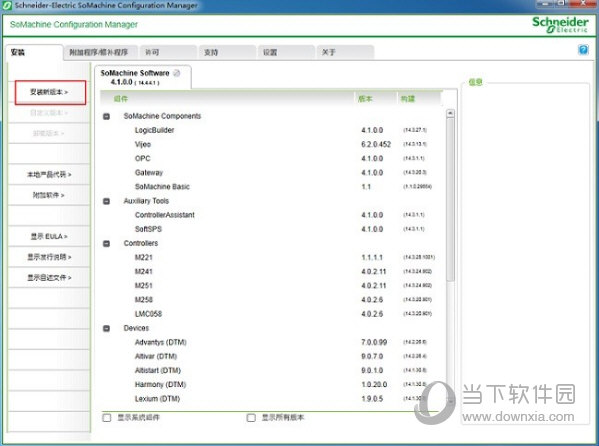
Task: Select the SoMachine Software 4.1.0.0 tab
Action: click(143, 77)
